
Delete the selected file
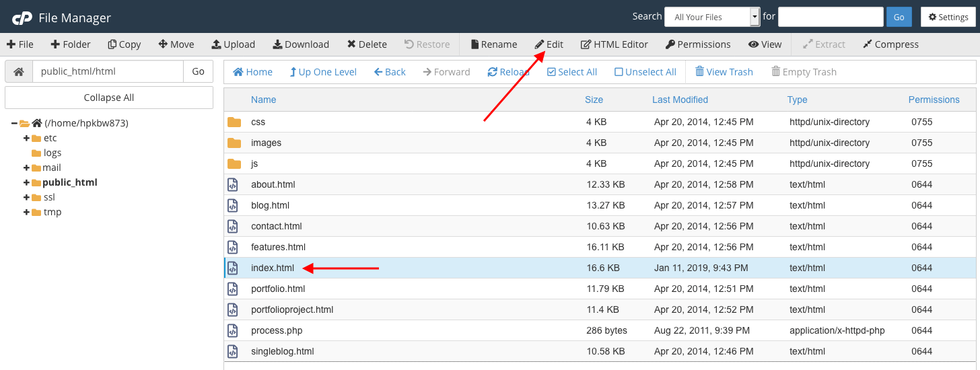click(x=367, y=44)
